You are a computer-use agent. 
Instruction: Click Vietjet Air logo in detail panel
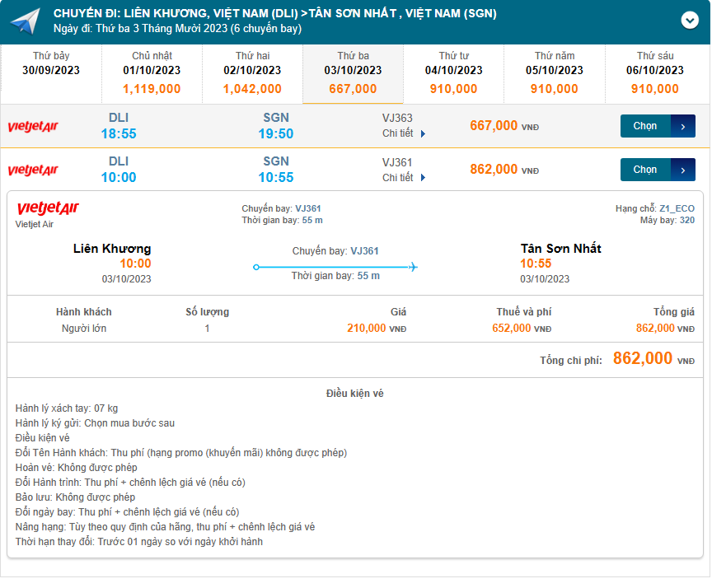47,209
